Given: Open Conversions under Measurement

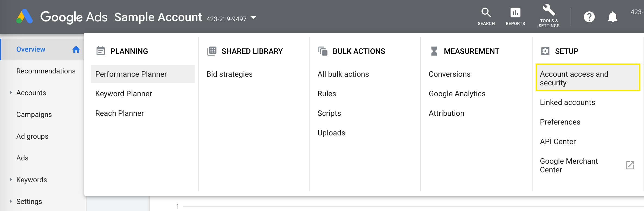Looking at the screenshot, I should (450, 74).
